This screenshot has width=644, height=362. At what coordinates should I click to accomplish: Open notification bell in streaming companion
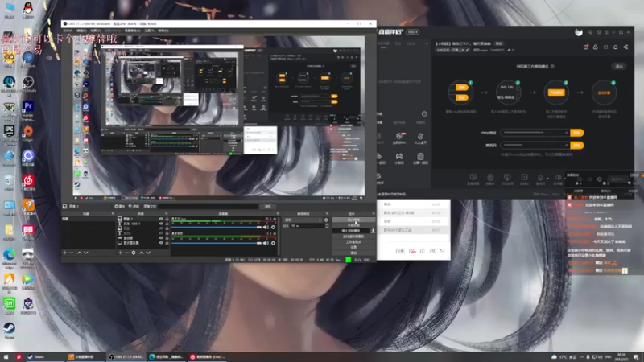pyautogui.click(x=615, y=47)
